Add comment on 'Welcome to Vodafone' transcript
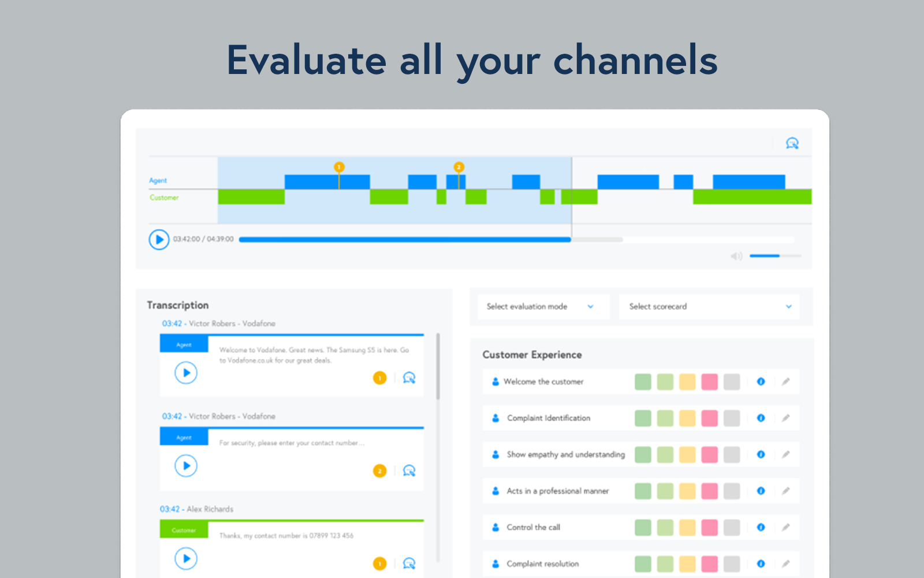Screen dimensions: 924x578 tap(409, 378)
